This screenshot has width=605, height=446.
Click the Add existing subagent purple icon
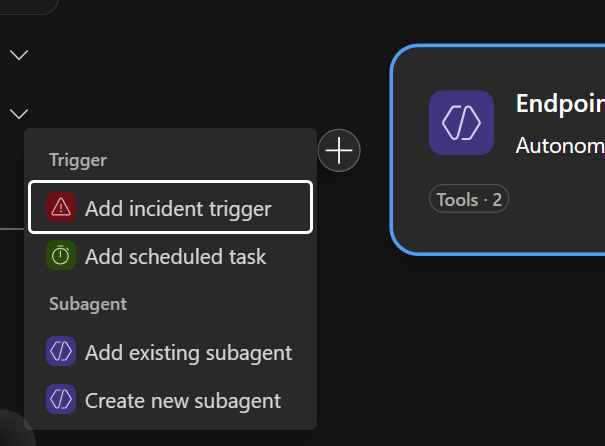(61, 352)
